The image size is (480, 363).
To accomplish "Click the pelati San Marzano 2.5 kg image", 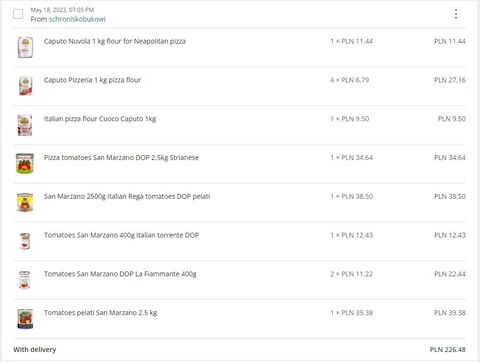I will click(25, 319).
